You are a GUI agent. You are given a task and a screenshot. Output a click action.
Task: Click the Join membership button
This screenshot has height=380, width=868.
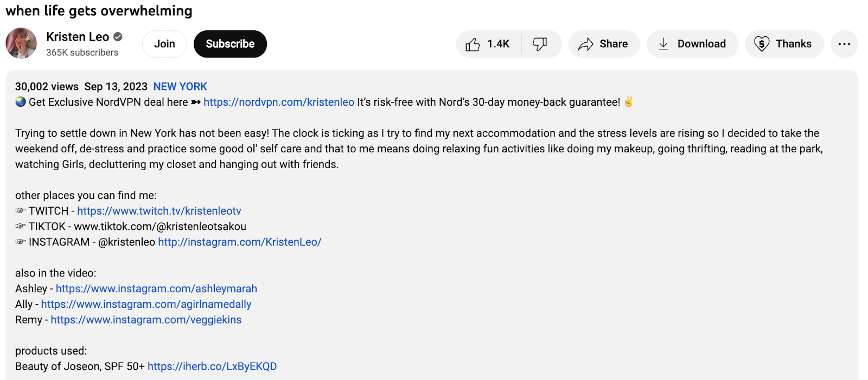point(164,44)
